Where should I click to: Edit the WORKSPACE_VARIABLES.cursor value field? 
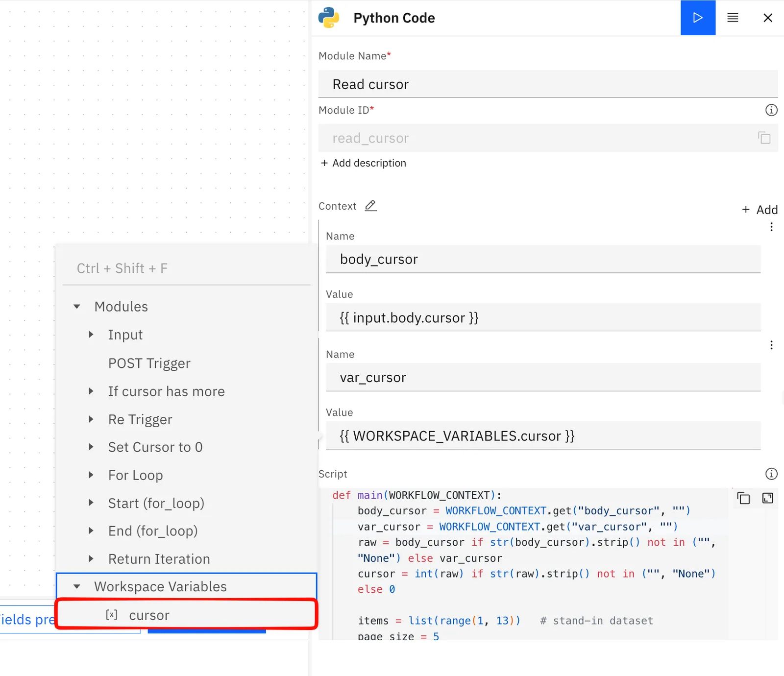(x=543, y=435)
